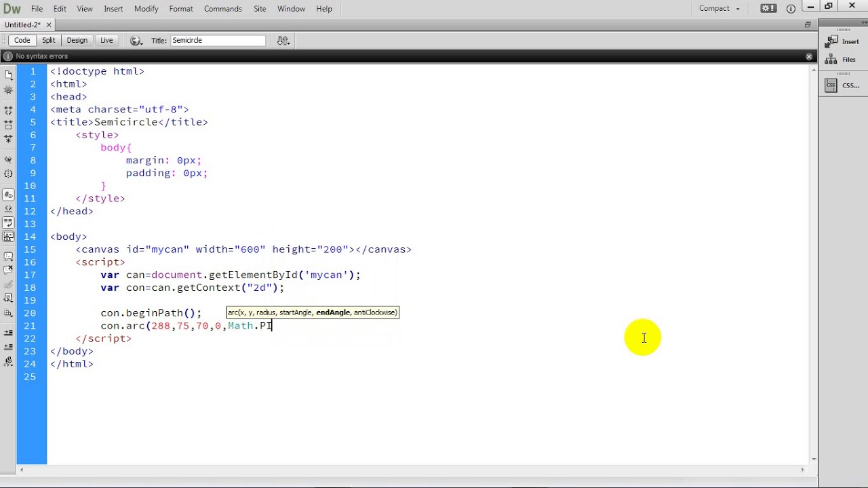Click the horizontal scrollbar right arrow
Image resolution: width=868 pixels, height=488 pixels.
tap(804, 470)
